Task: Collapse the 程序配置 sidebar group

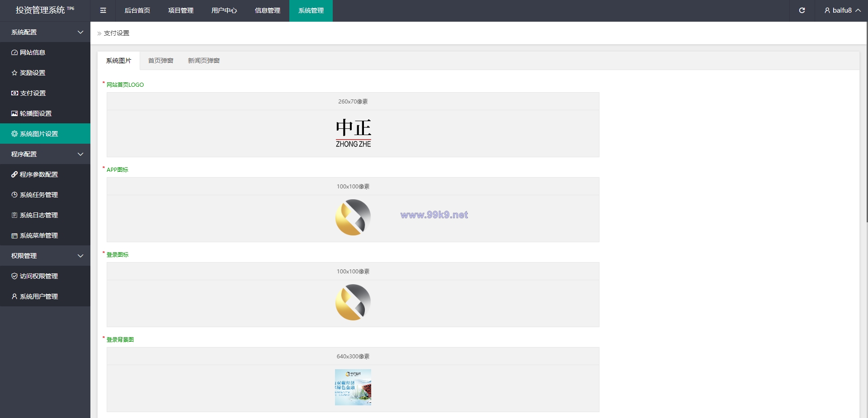Action: 45,154
